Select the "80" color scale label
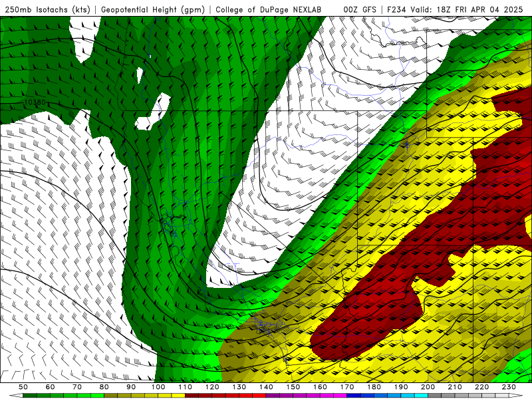This screenshot has height=399, width=532. 104,387
